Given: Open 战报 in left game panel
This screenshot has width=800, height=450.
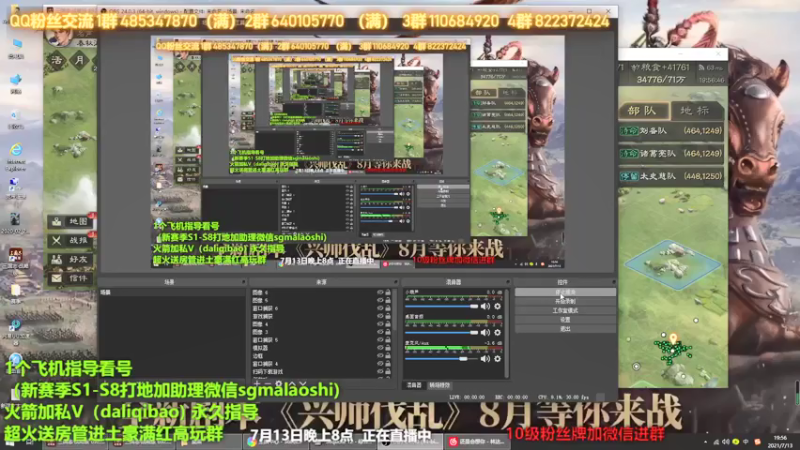Looking at the screenshot, I should pyautogui.click(x=70, y=240).
